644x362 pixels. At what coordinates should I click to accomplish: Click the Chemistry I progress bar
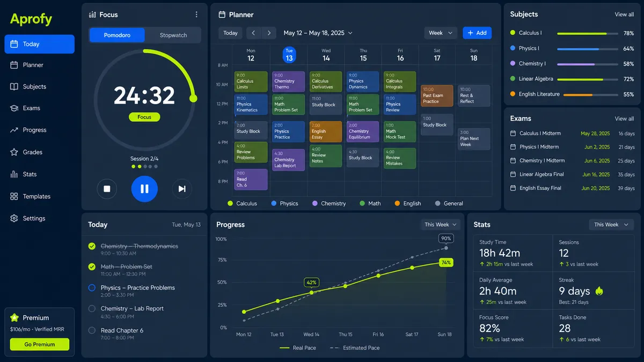coord(587,64)
